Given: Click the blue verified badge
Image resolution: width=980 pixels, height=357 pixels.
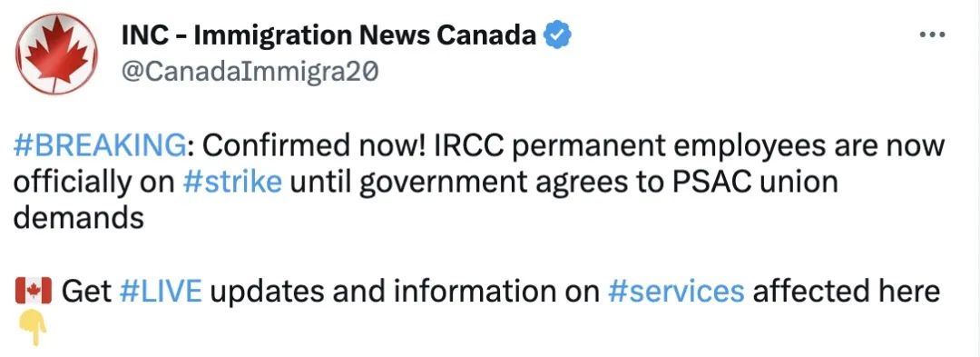Looking at the screenshot, I should [557, 37].
